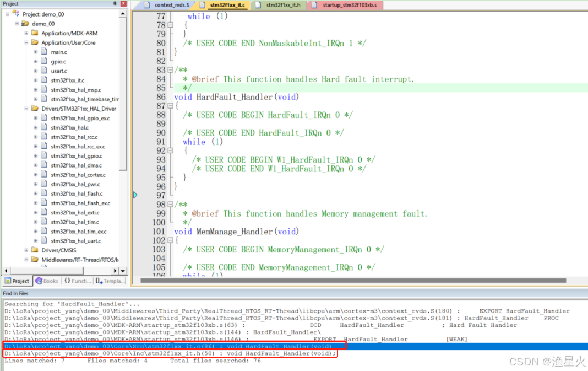Open the Books panel

47,281
